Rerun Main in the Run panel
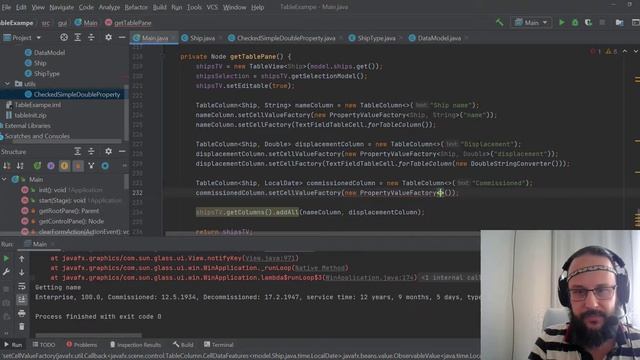640x360 pixels. click(6, 258)
